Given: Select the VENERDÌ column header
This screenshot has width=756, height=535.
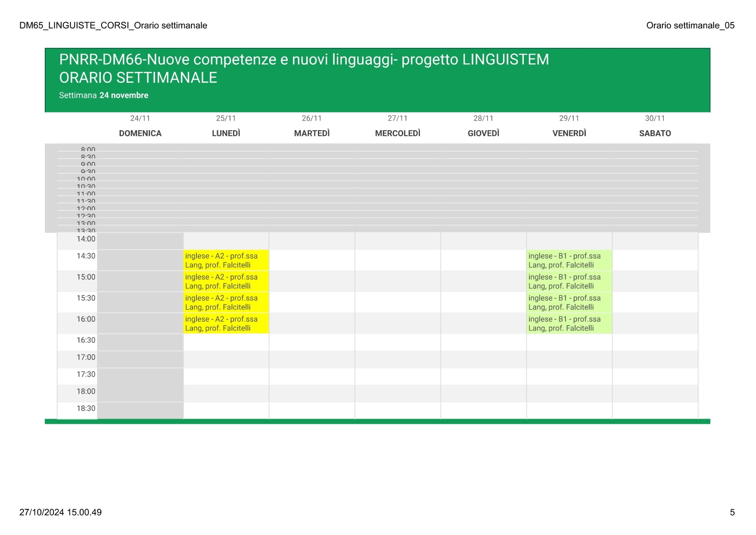Looking at the screenshot, I should click(x=569, y=133).
